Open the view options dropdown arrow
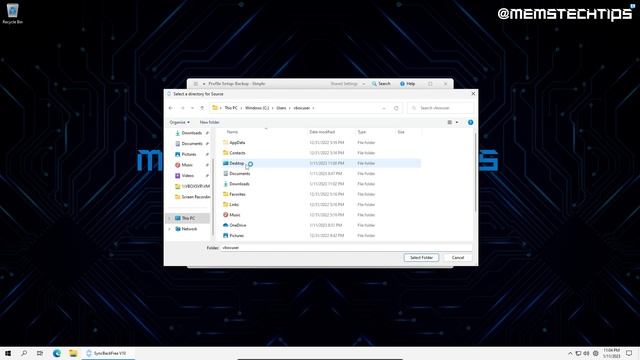The image size is (640, 360). (457, 122)
